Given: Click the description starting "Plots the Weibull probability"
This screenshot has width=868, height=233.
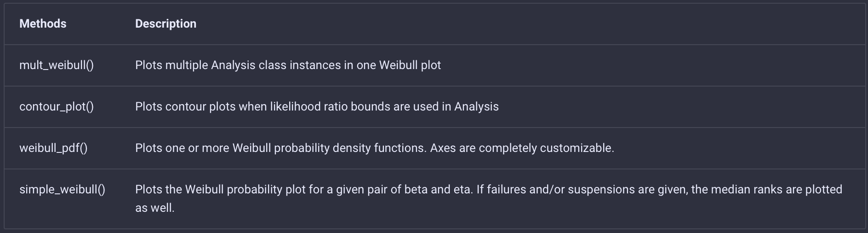Looking at the screenshot, I should pos(488,190).
